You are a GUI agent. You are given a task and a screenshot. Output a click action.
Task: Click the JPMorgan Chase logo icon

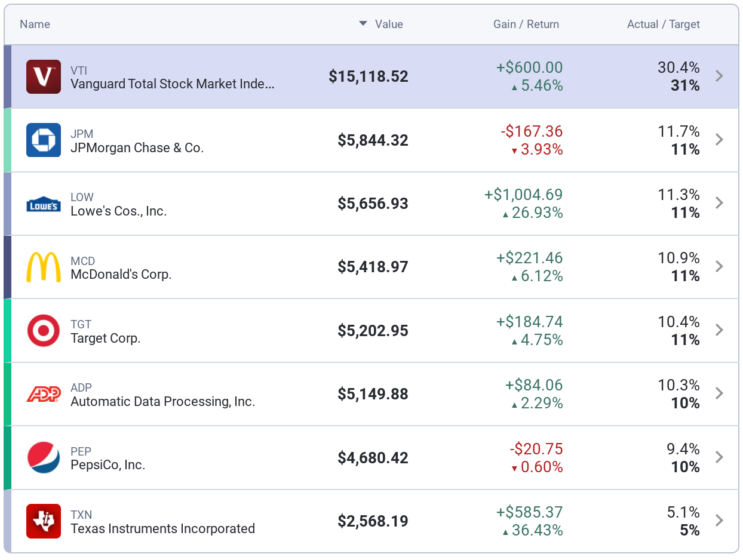coord(44,140)
